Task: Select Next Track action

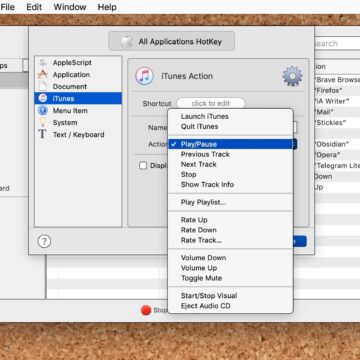Action: tap(230, 164)
